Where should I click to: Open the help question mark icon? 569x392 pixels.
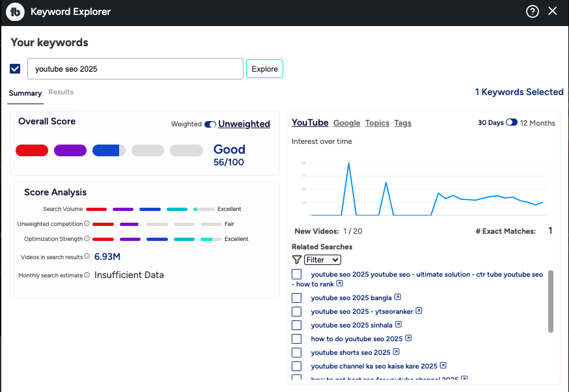pos(533,12)
